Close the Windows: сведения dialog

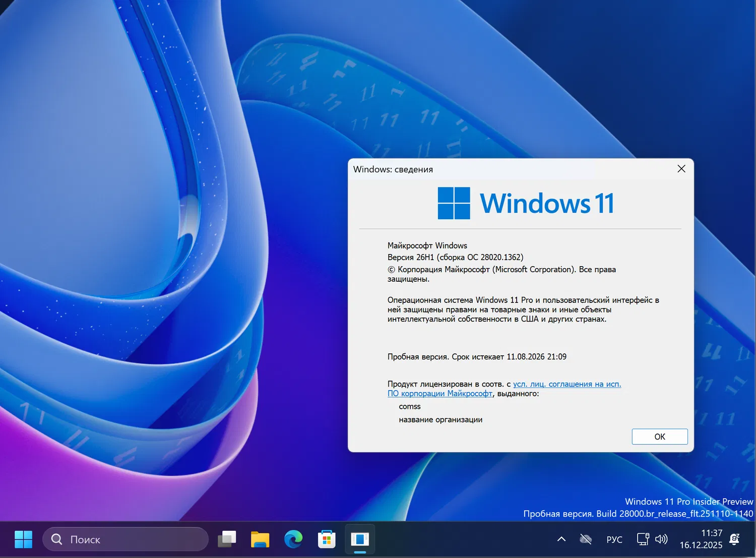click(681, 169)
